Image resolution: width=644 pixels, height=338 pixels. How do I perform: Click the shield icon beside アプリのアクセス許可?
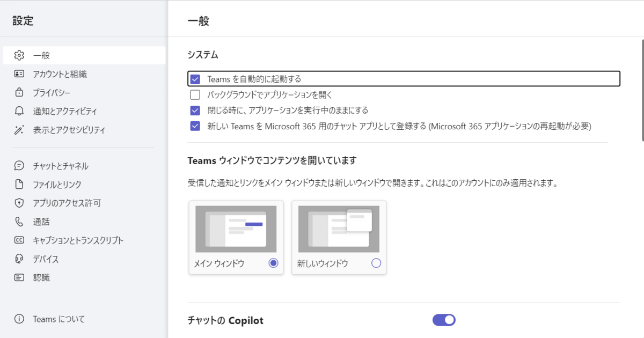pyautogui.click(x=19, y=203)
